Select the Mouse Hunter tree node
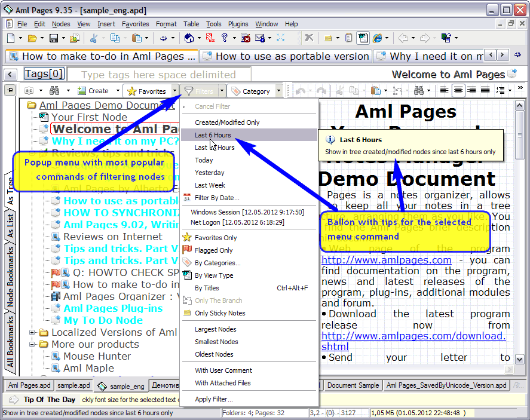 (97, 356)
